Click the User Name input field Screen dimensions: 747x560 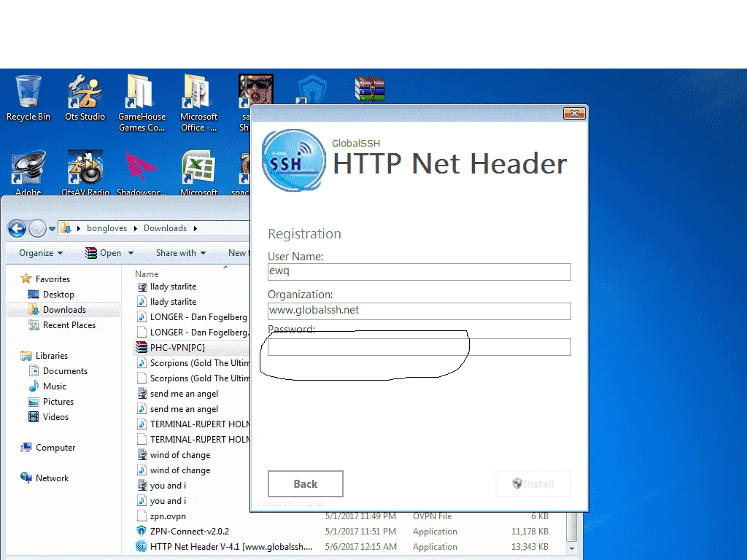[x=419, y=272]
